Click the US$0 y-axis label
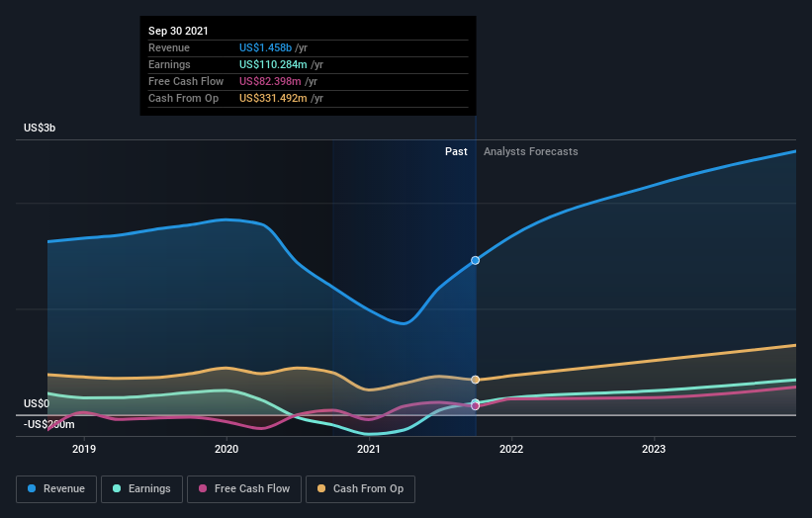Viewport: 812px width, 518px height. [x=37, y=403]
